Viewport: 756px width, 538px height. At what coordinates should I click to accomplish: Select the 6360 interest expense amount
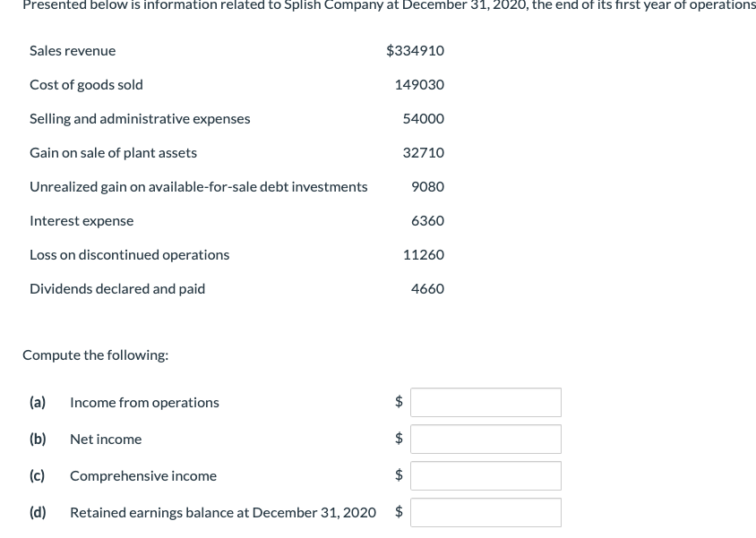(427, 220)
